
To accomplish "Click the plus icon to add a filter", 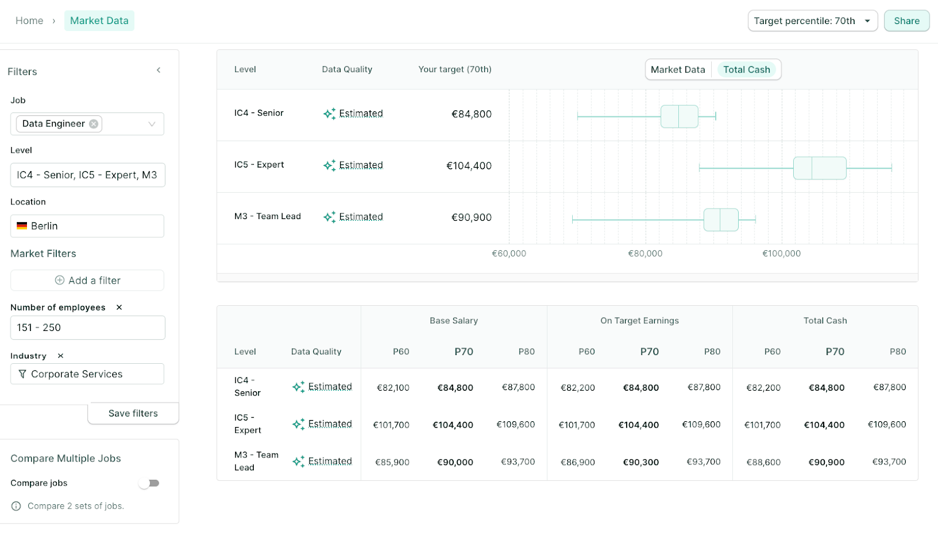I will click(x=59, y=280).
